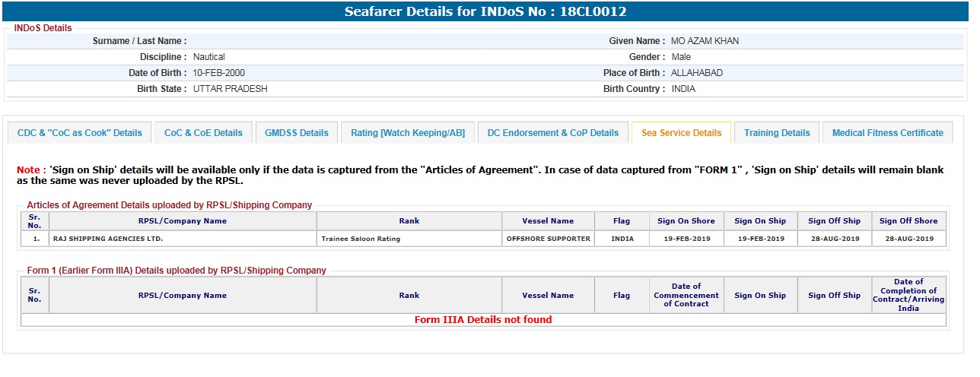Click the RAJ SHIPPING AGENCIES LTD. company cell

pyautogui.click(x=108, y=239)
